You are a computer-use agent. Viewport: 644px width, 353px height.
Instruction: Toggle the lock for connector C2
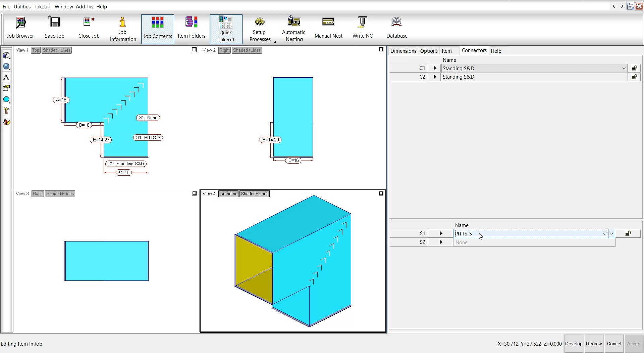pyautogui.click(x=634, y=77)
